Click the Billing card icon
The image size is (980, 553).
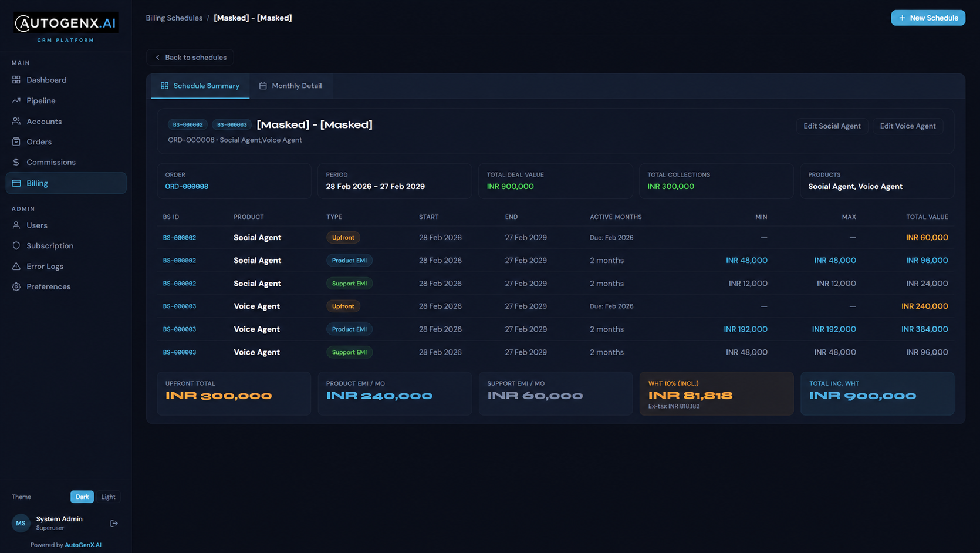click(x=16, y=183)
